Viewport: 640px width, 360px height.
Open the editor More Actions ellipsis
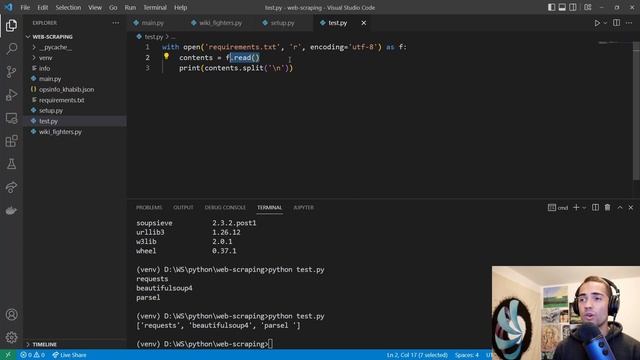(629, 23)
